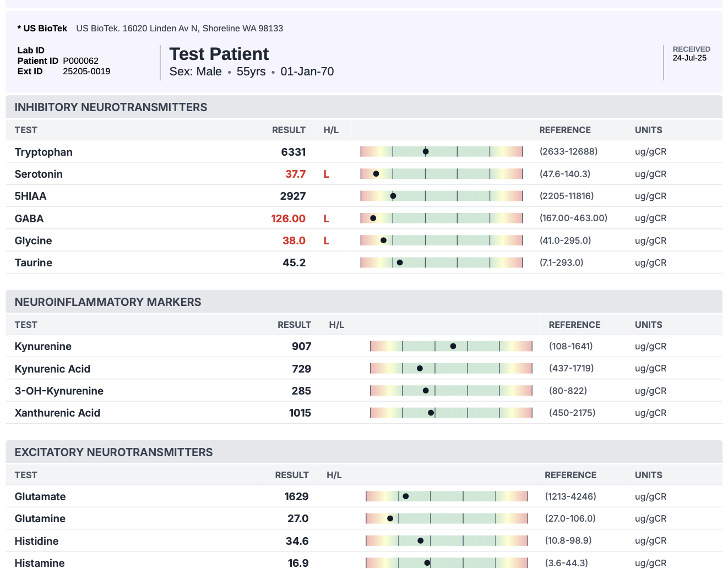Click the low flag L beside Glycine

click(327, 241)
